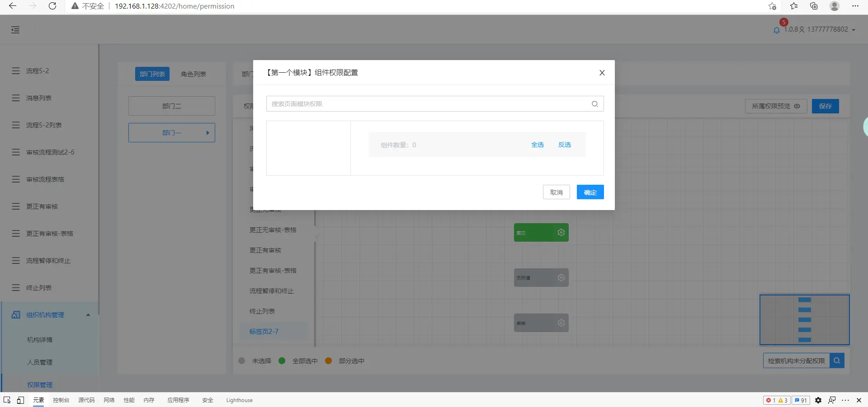Select 标签页2-7 in permission list
Screen dimensions: 868x407
tap(264, 332)
